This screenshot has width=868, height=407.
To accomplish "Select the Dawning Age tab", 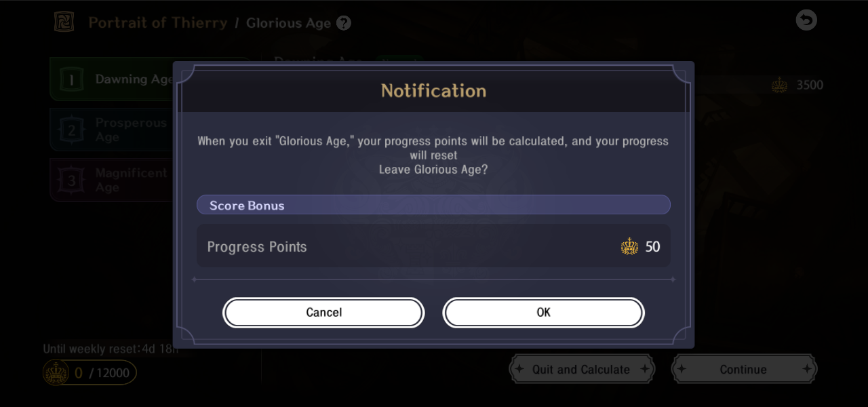I will (x=129, y=79).
